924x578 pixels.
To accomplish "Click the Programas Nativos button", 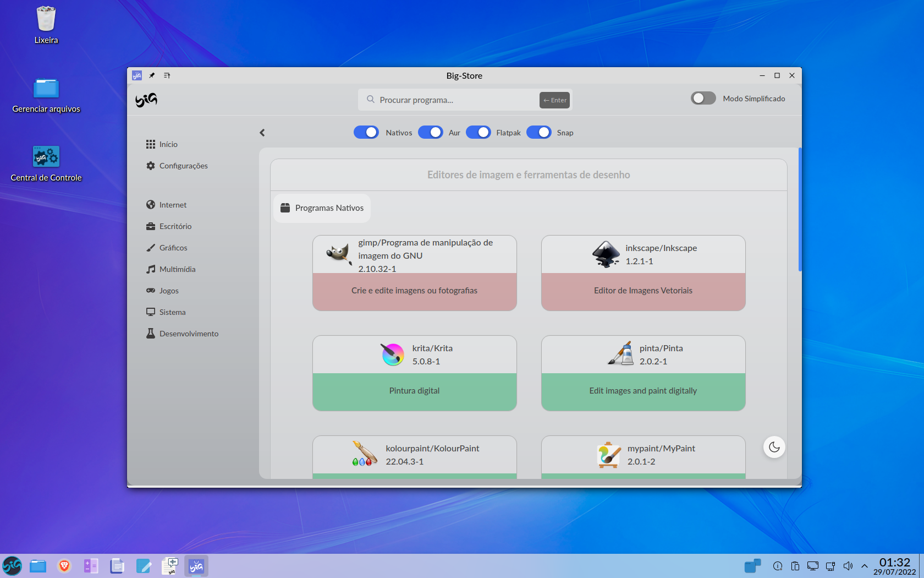I will [x=322, y=208].
